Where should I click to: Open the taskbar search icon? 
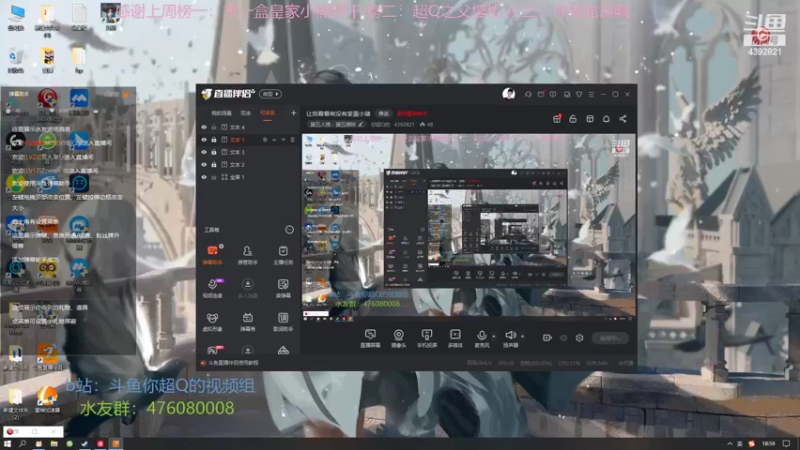click(x=23, y=444)
